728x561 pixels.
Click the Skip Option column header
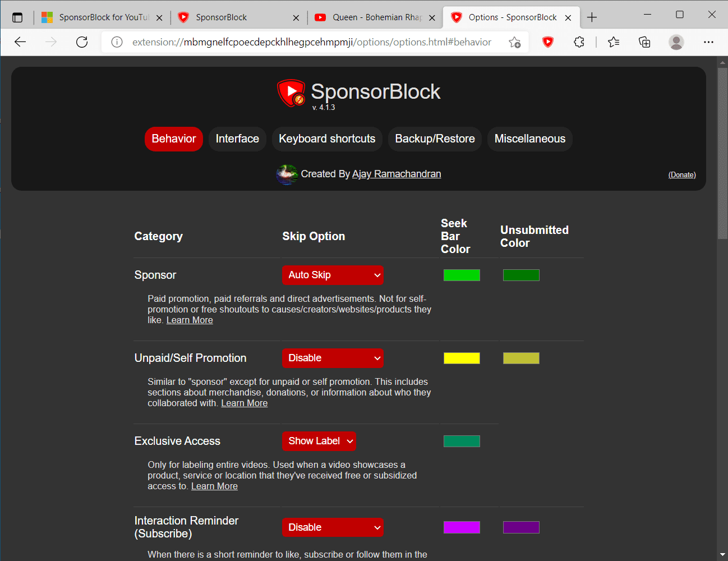[x=314, y=236]
